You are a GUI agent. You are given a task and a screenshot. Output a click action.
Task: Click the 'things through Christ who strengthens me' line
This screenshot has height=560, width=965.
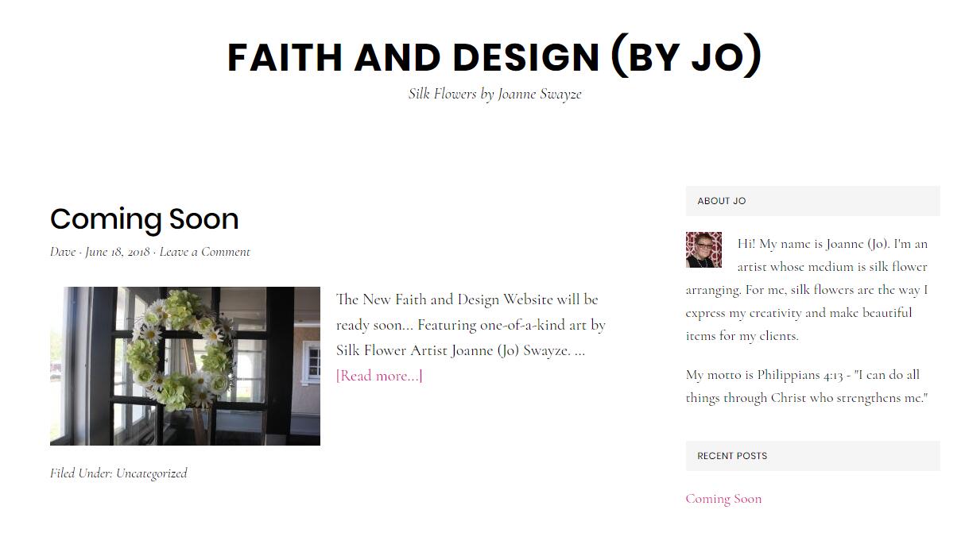coord(806,398)
